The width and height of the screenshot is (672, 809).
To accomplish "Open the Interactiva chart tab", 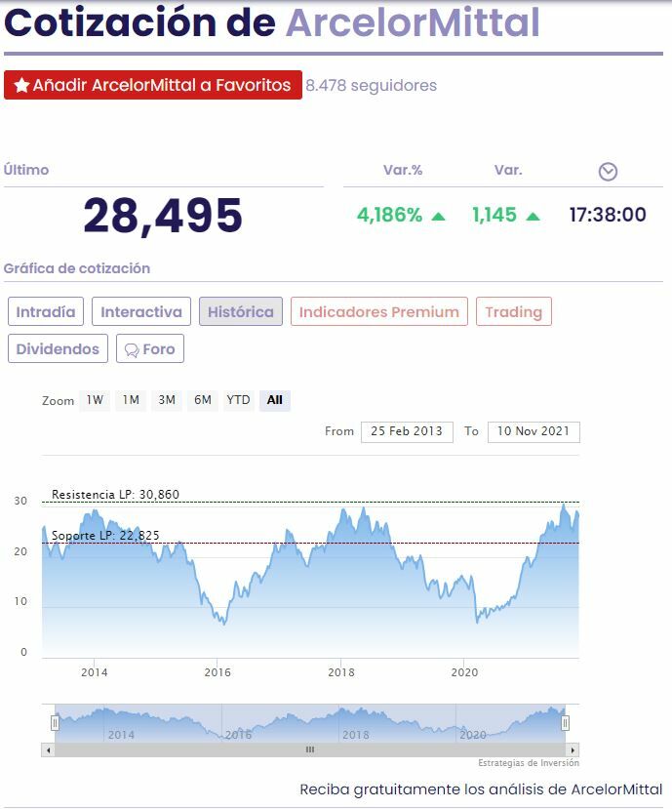I will coord(141,311).
